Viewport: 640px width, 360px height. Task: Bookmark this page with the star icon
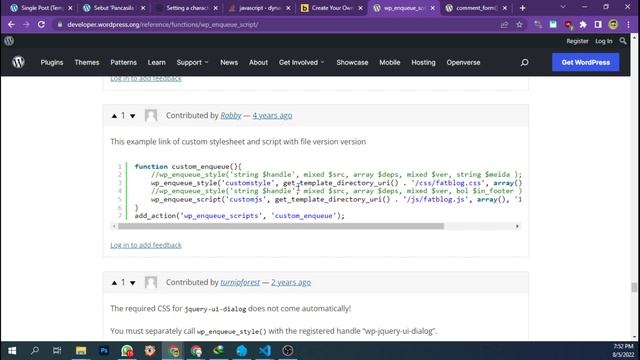coord(519,24)
